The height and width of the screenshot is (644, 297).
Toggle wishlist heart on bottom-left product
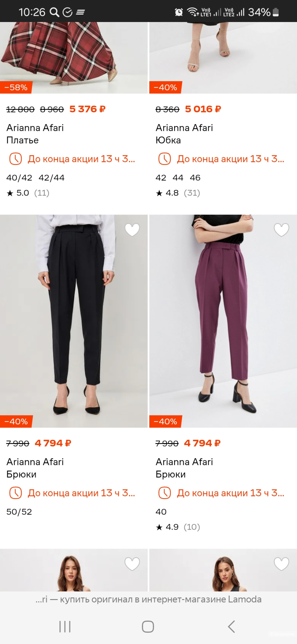(132, 564)
